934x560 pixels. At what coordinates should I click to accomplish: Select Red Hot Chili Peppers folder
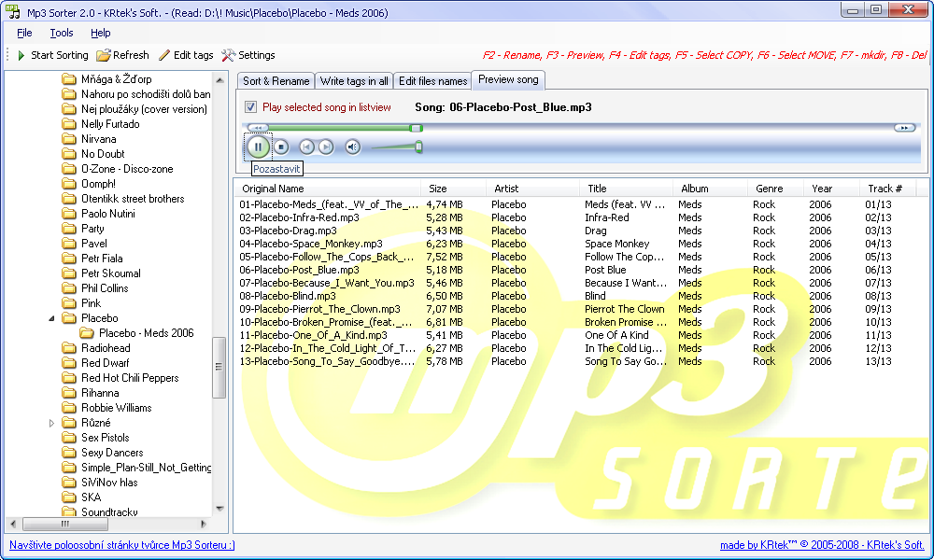click(x=130, y=378)
